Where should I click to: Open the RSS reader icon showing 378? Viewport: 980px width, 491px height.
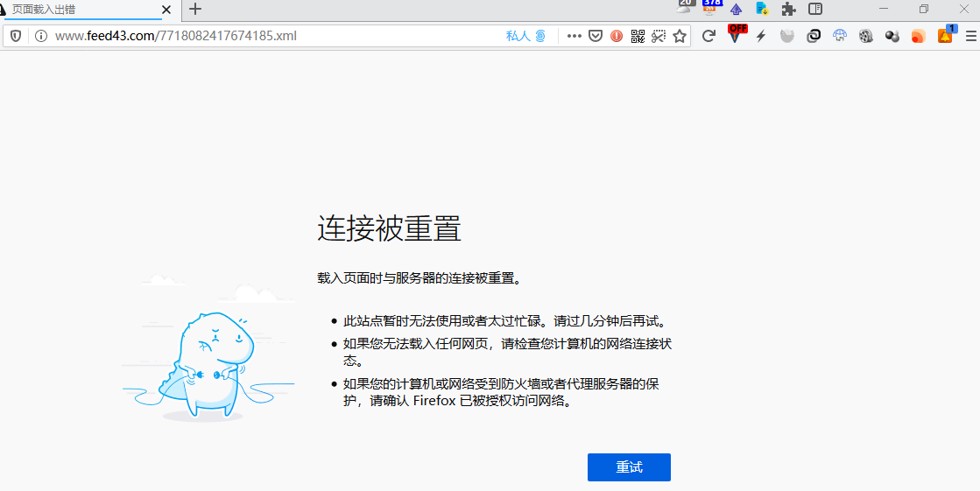pyautogui.click(x=711, y=8)
